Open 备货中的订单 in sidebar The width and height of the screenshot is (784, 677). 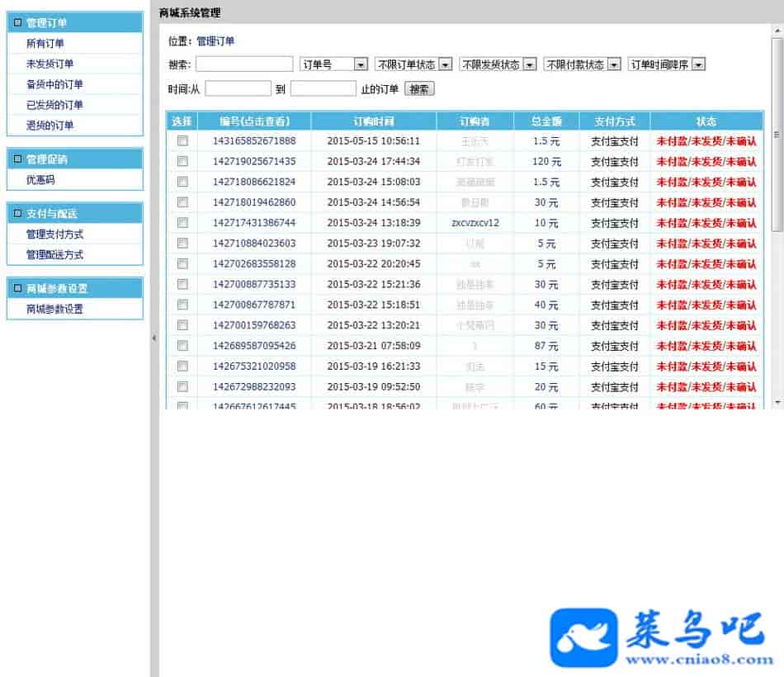54,84
